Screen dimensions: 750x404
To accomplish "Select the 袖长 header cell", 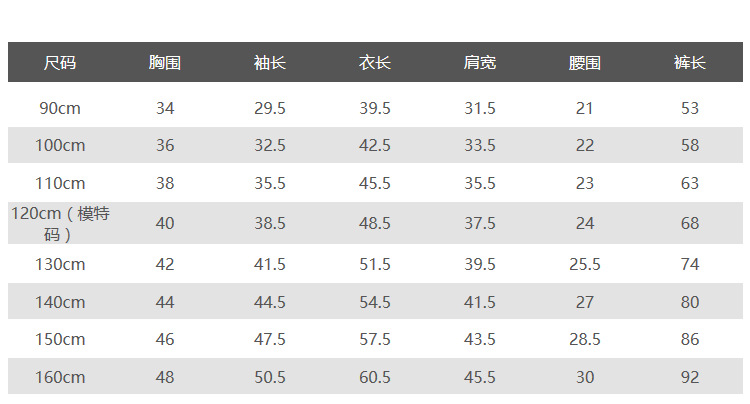I will pyautogui.click(x=270, y=63).
